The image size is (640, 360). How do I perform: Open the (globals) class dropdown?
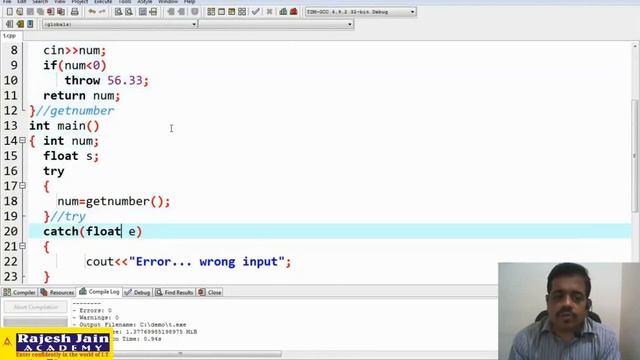tap(120, 24)
